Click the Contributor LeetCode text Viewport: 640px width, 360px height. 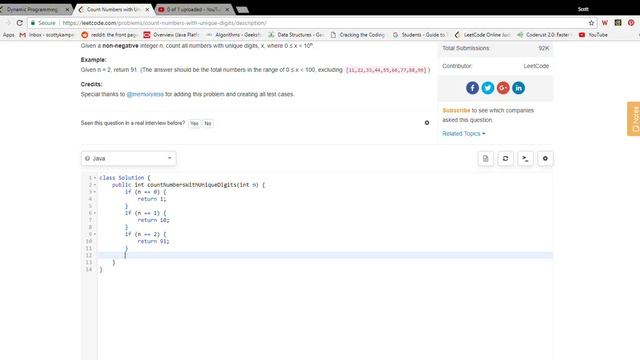[x=536, y=66]
